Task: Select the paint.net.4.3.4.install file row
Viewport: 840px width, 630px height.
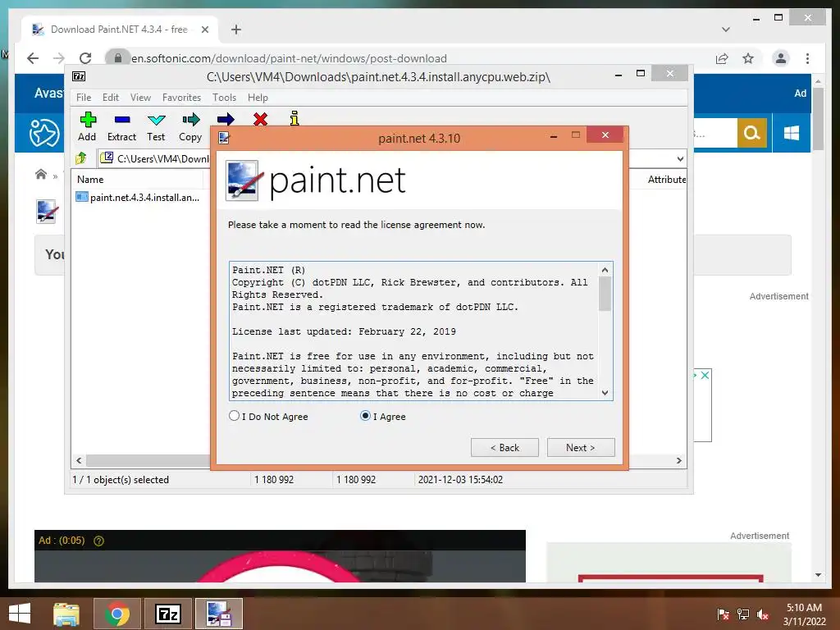Action: click(138, 197)
